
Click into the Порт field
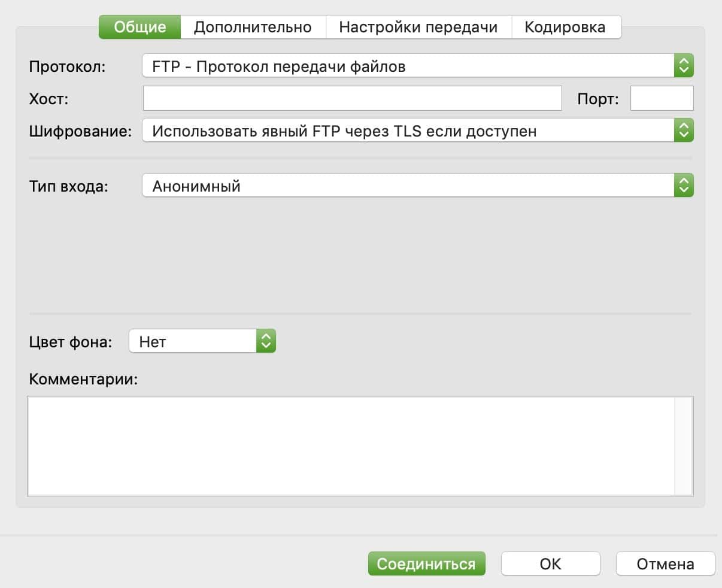[662, 99]
